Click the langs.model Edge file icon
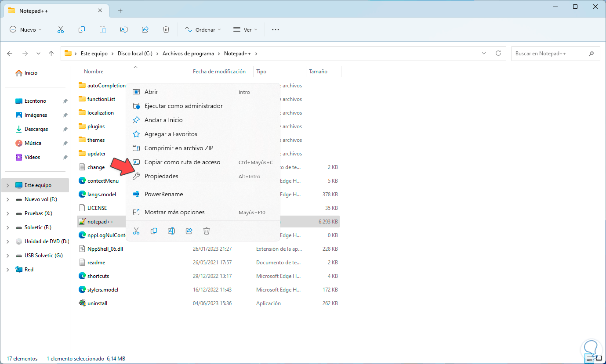 click(82, 195)
